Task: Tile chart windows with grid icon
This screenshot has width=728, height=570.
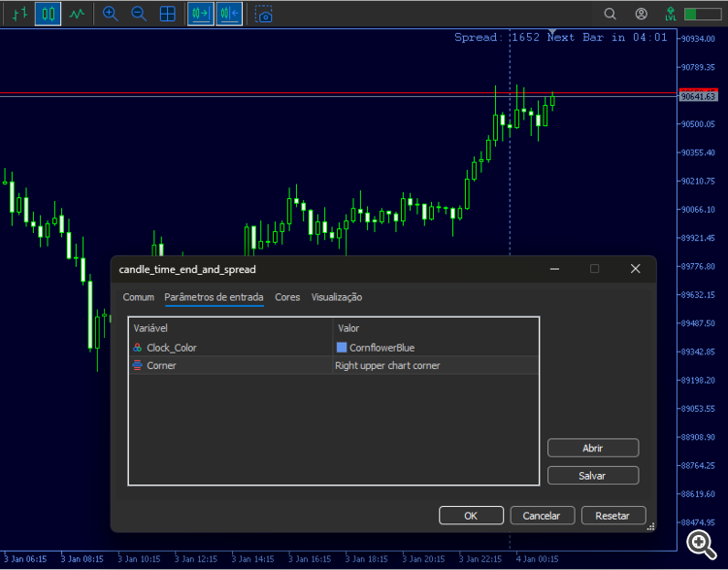Action: [x=168, y=14]
